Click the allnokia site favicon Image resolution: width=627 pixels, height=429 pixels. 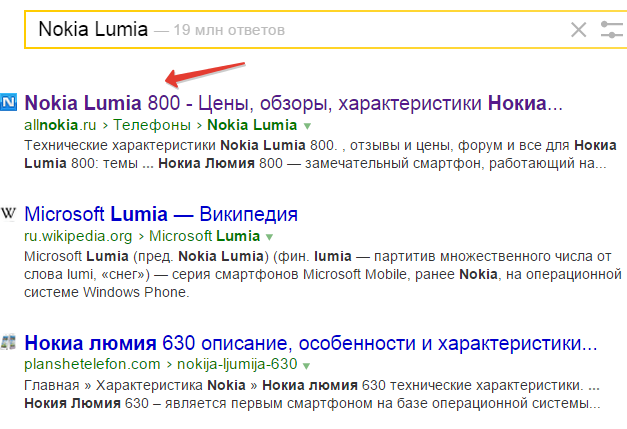[8, 102]
